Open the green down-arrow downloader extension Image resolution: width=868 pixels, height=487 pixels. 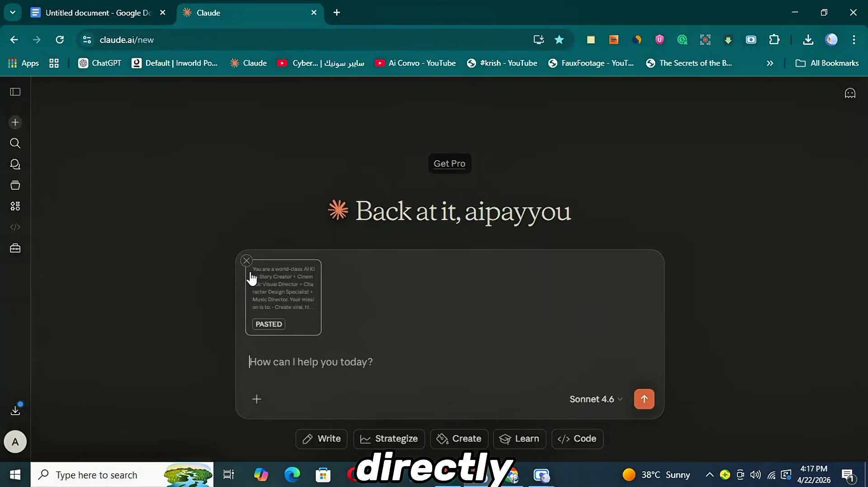point(728,40)
